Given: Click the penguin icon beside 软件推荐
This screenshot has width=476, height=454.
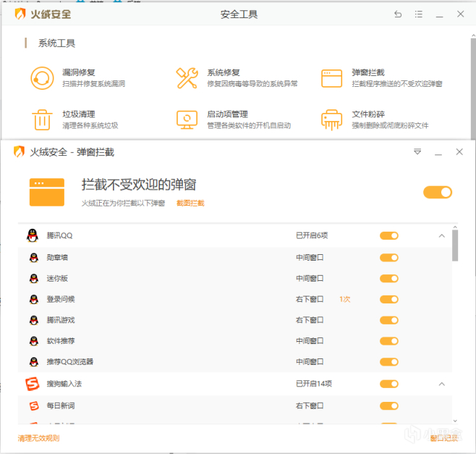Looking at the screenshot, I should pyautogui.click(x=34, y=341).
